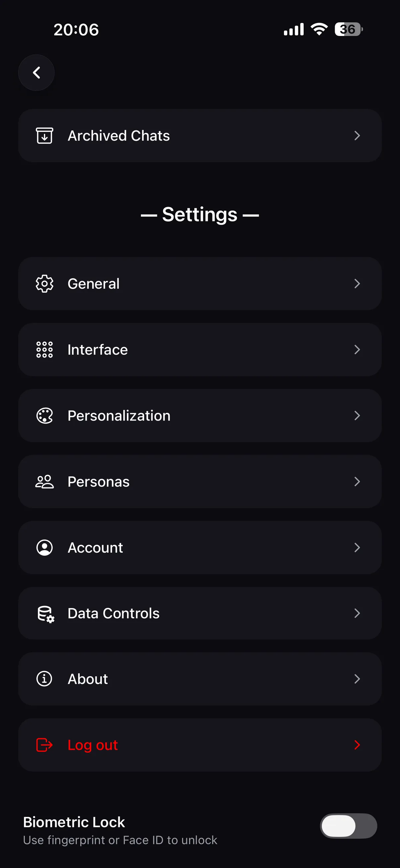Click the Archived Chats box icon
This screenshot has height=868, width=400.
click(45, 136)
